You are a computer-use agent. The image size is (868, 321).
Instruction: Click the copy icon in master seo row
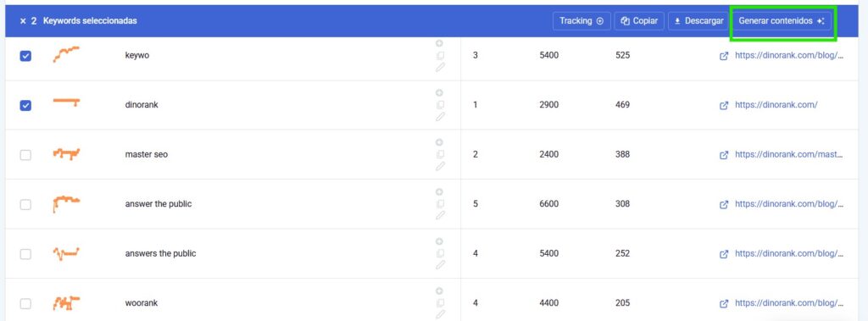pyautogui.click(x=440, y=154)
